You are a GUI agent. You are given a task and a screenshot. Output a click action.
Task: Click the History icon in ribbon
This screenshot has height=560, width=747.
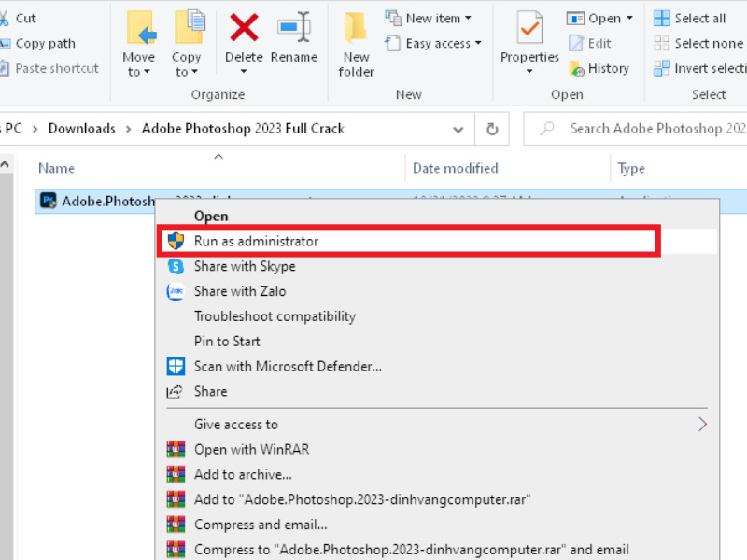pos(576,68)
